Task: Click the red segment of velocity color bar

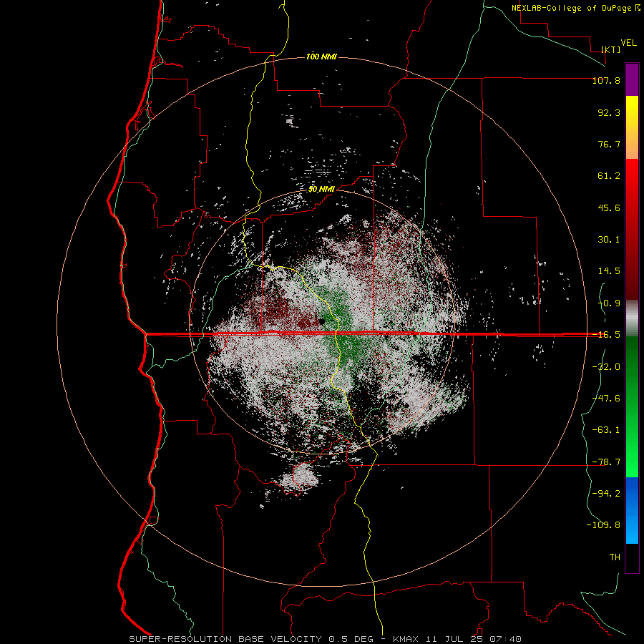Action: click(632, 229)
